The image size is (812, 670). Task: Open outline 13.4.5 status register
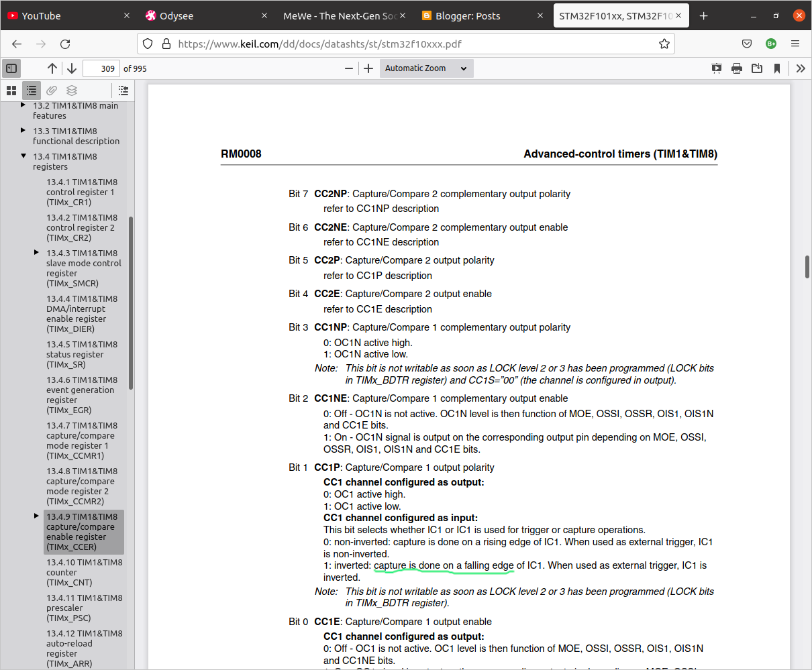click(82, 354)
